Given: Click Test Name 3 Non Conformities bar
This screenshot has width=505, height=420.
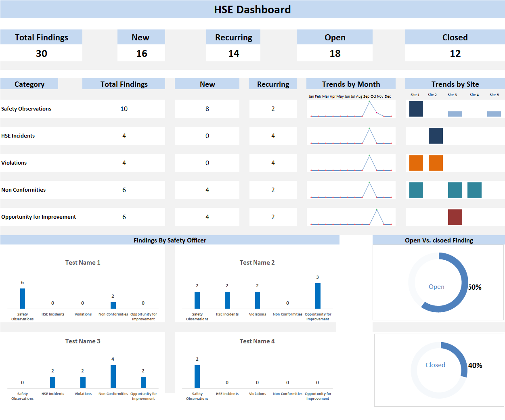Looking at the screenshot, I should coord(113,376).
